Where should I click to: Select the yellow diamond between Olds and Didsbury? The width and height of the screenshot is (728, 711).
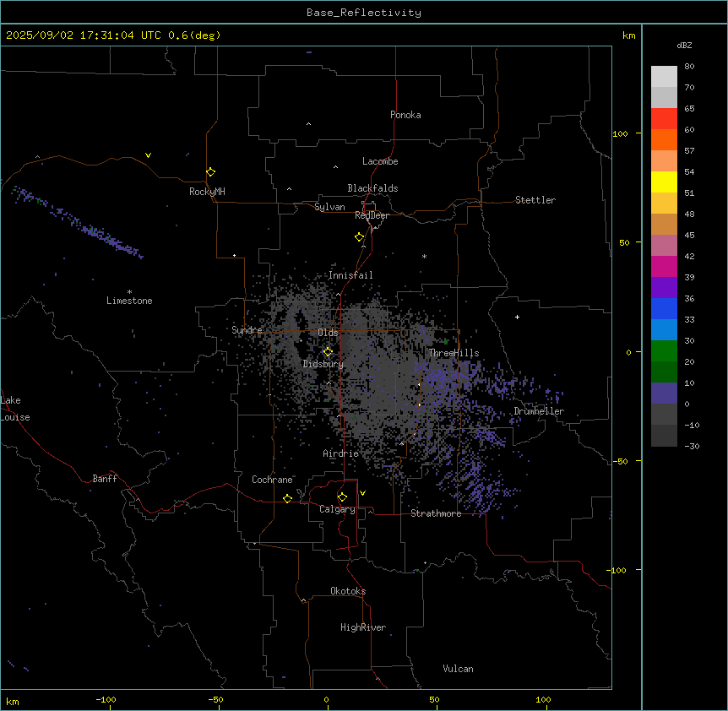pos(328,352)
